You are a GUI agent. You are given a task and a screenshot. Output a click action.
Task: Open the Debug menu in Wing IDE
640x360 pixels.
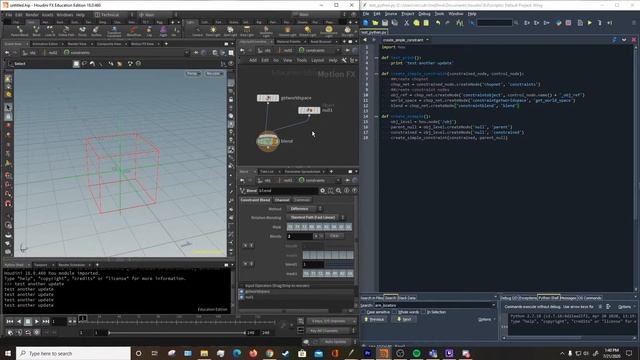pyautogui.click(x=424, y=14)
